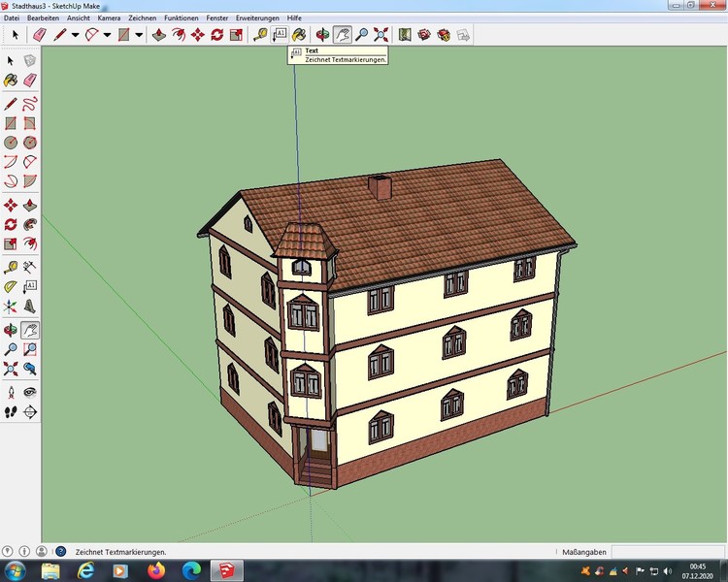
Task: Activate the Orbit camera tool
Action: coord(321,35)
